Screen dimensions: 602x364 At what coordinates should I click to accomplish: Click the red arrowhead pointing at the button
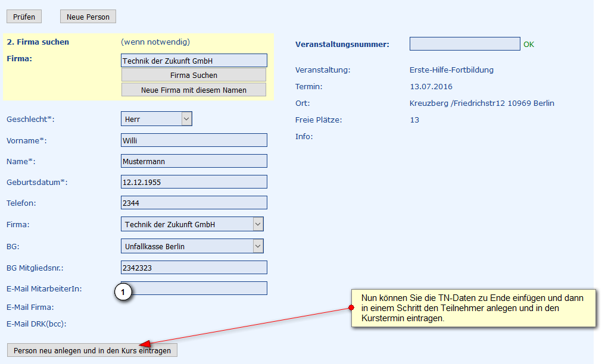coord(145,344)
